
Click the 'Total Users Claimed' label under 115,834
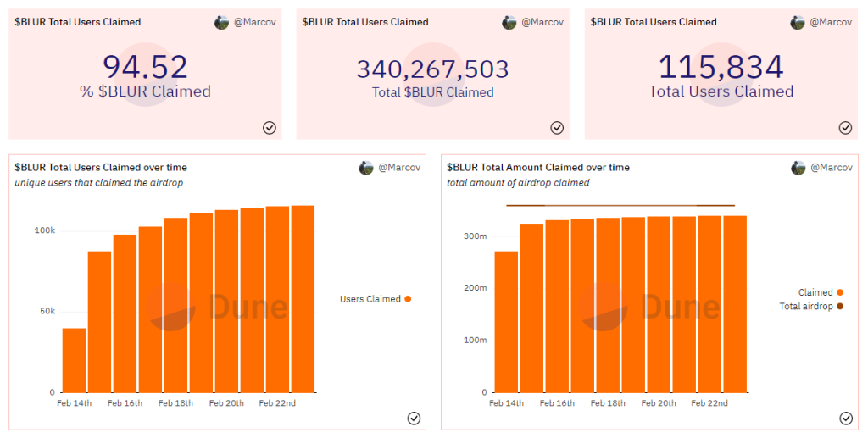coord(721,91)
